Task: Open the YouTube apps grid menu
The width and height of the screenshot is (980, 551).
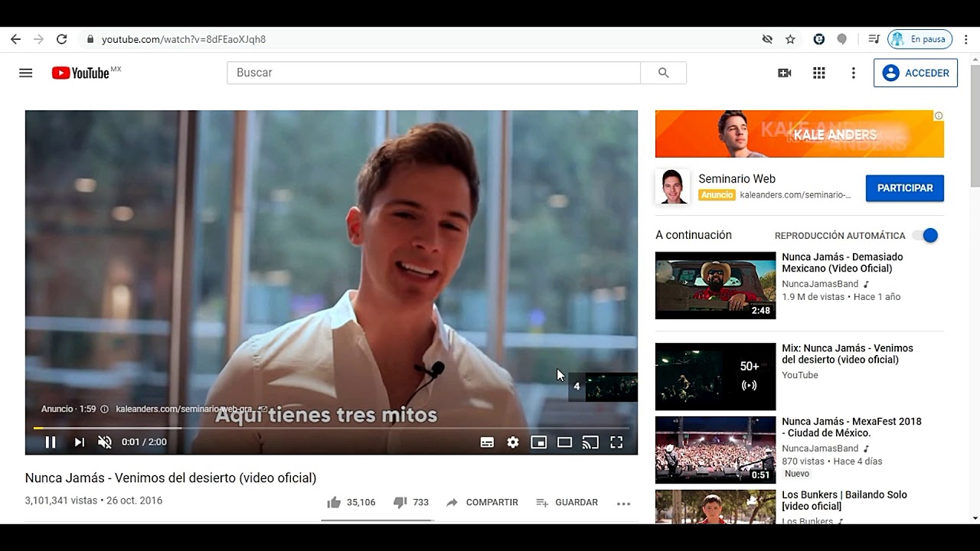Action: coord(819,73)
